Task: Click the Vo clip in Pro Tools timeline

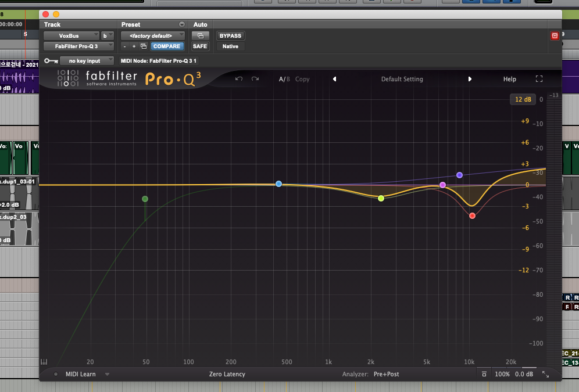Action: 21,158
